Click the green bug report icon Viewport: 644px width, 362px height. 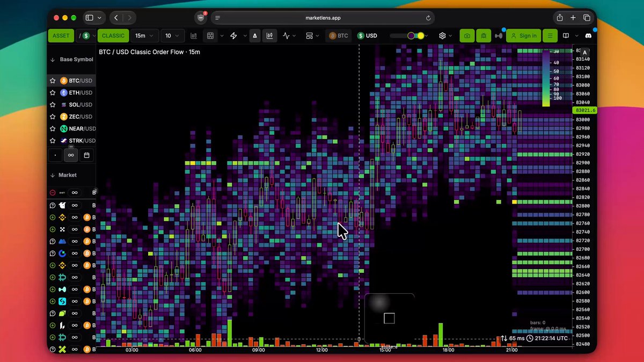coord(484,36)
